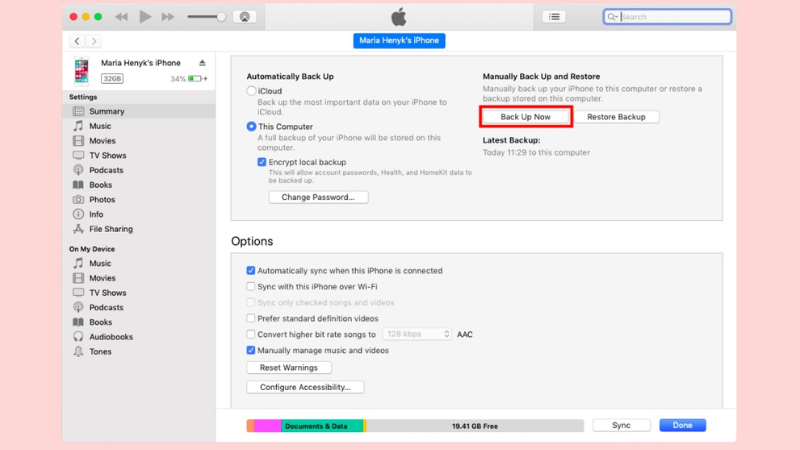The image size is (800, 450).
Task: Adjust the volume slider knob
Action: pyautogui.click(x=221, y=17)
